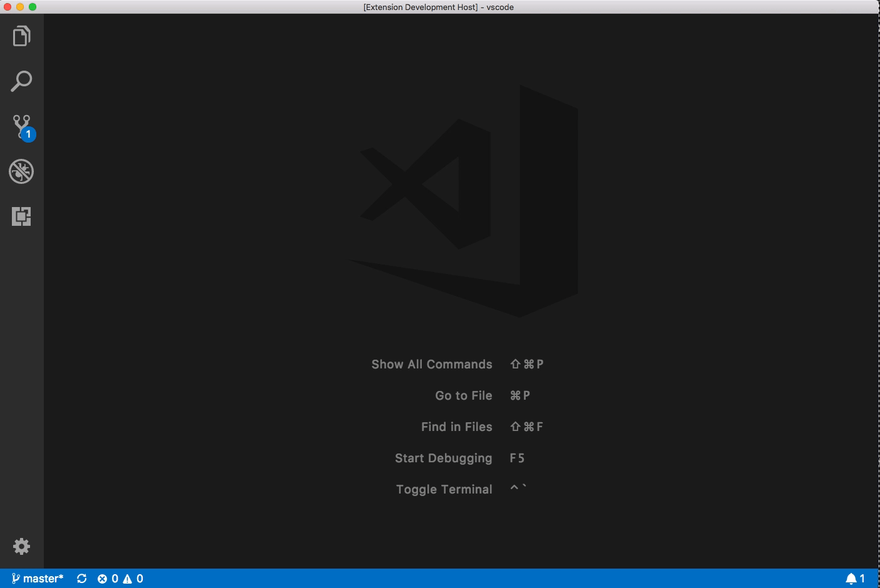880x588 pixels.
Task: Close the window with red button
Action: click(8, 7)
